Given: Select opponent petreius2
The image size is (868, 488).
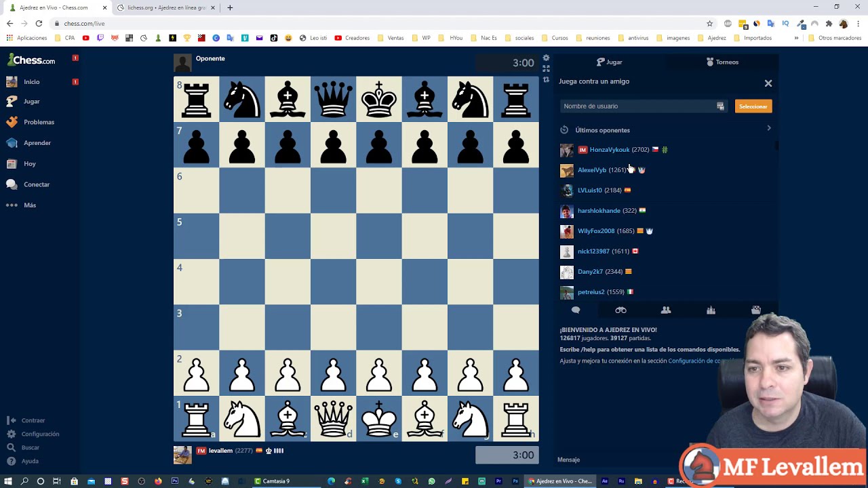Looking at the screenshot, I should tap(591, 292).
